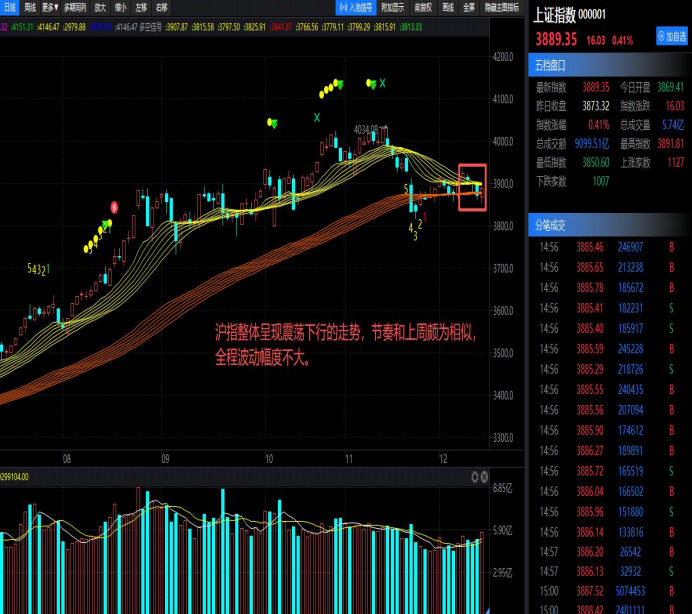
Task: Select the trade row priced 3885.65
Action: [x=610, y=267]
